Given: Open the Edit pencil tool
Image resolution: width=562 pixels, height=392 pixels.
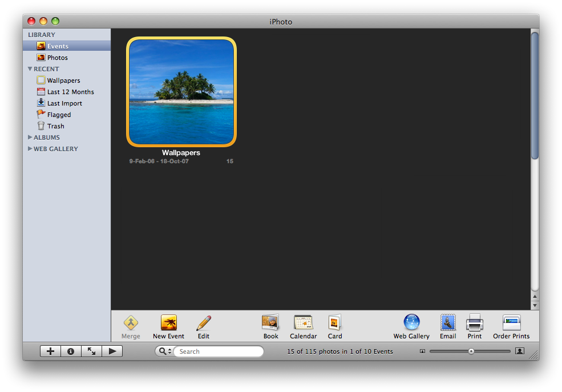Looking at the screenshot, I should 204,323.
